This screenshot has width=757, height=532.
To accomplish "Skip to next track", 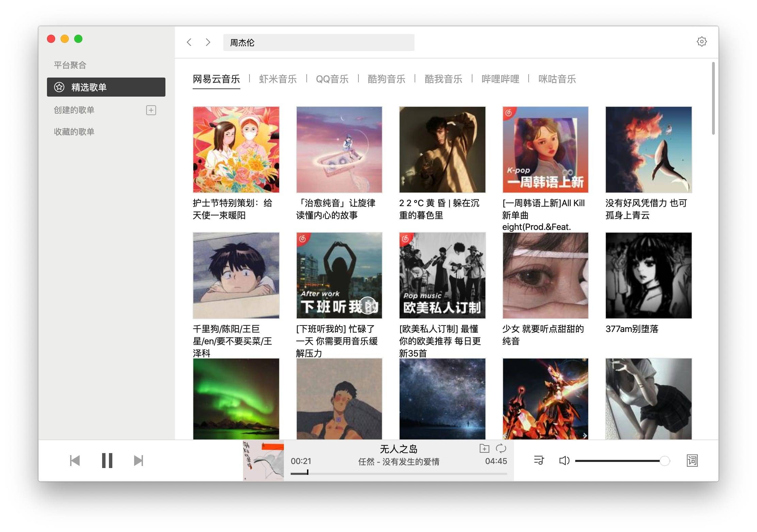I will point(138,461).
